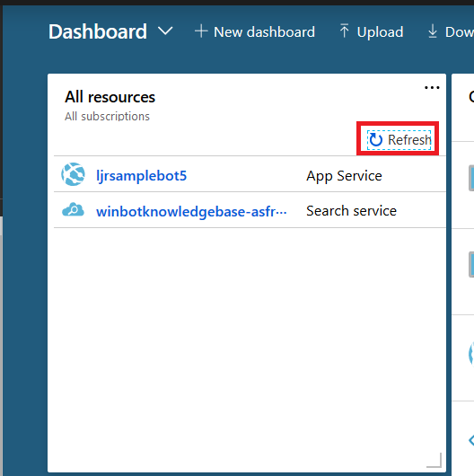Screen dimensions: 474x476
Task: Create a New dashboard
Action: pos(255,31)
